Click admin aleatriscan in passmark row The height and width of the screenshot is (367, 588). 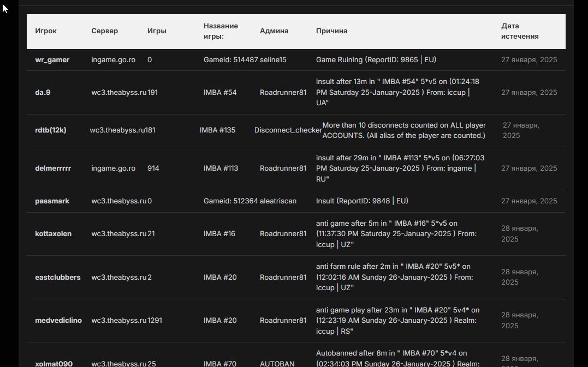click(x=278, y=201)
